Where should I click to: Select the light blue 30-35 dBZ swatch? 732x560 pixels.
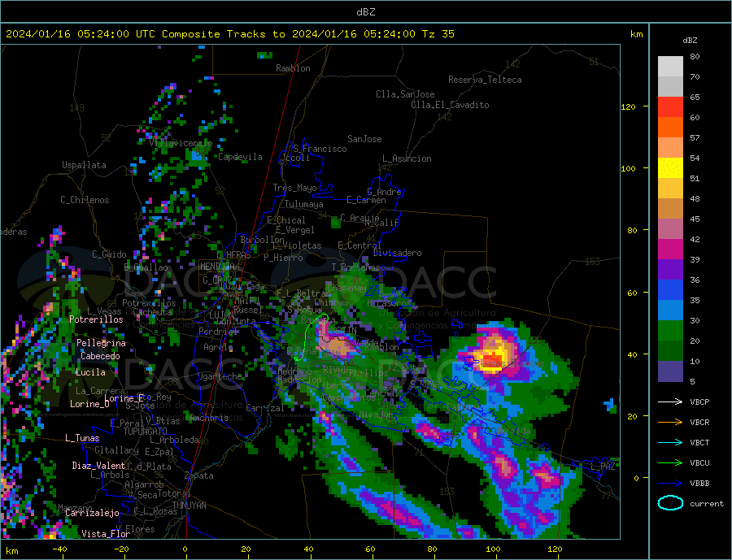670,310
